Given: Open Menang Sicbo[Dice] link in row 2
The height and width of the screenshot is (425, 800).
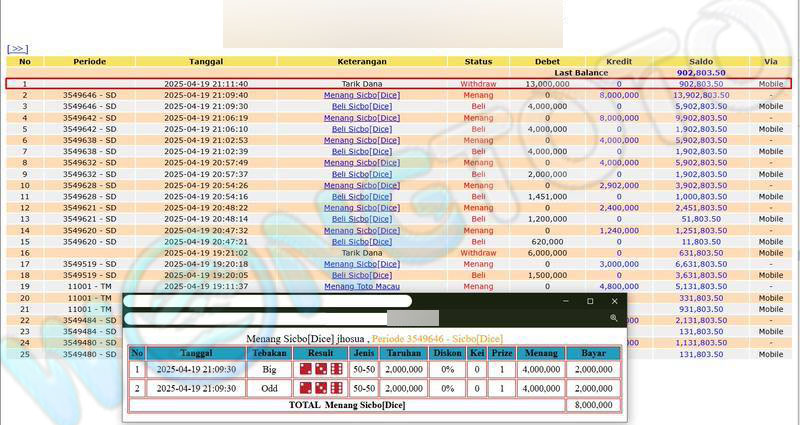Looking at the screenshot, I should coord(361,95).
